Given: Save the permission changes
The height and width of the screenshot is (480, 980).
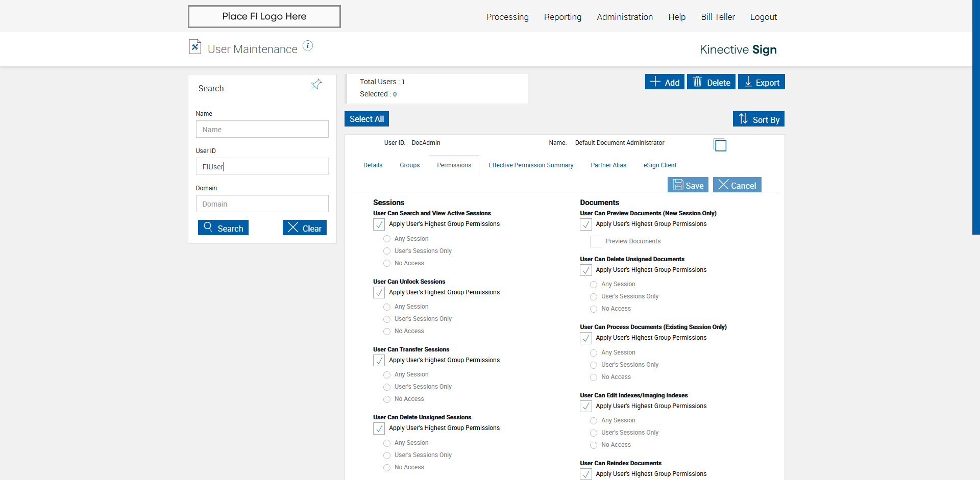Looking at the screenshot, I should click(688, 185).
